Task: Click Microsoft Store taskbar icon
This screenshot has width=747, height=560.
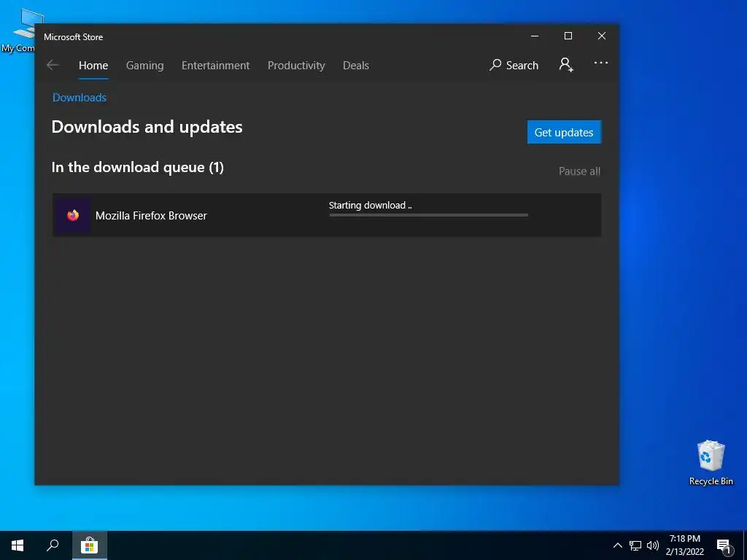Action: pyautogui.click(x=89, y=545)
